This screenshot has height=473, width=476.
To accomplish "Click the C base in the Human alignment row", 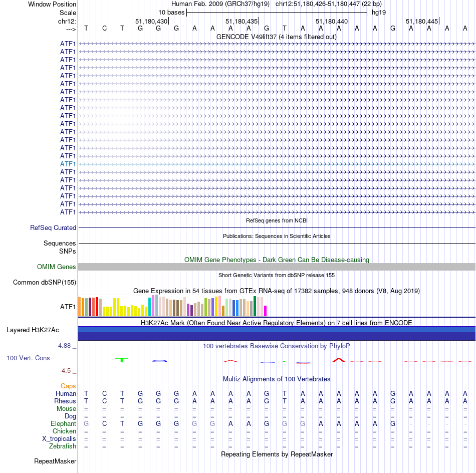I will [104, 394].
